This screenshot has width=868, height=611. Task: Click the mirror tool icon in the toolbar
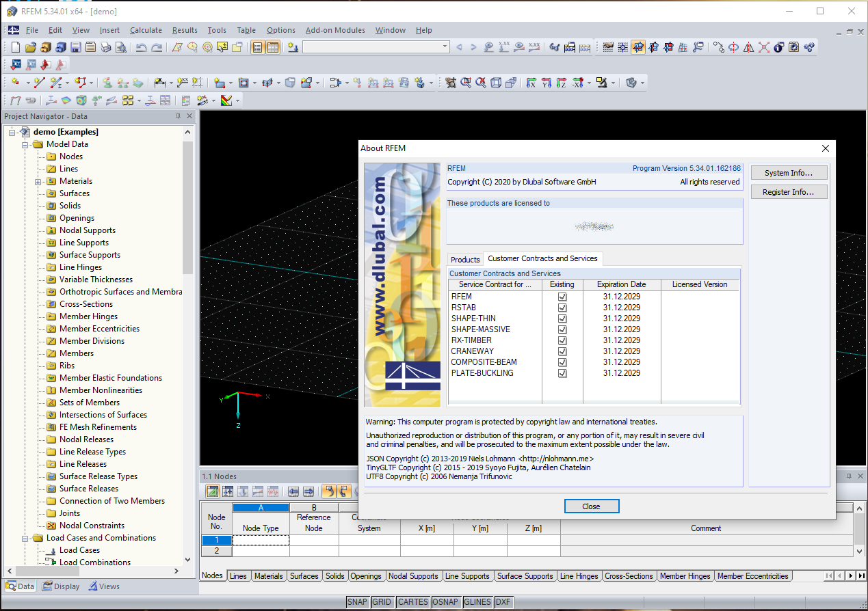tap(749, 47)
